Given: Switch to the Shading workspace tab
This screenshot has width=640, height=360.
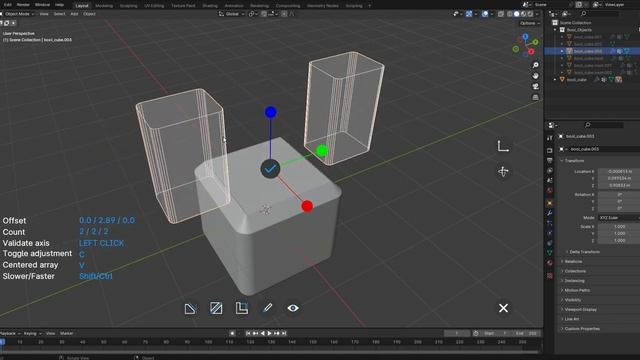Looking at the screenshot, I should [210, 6].
